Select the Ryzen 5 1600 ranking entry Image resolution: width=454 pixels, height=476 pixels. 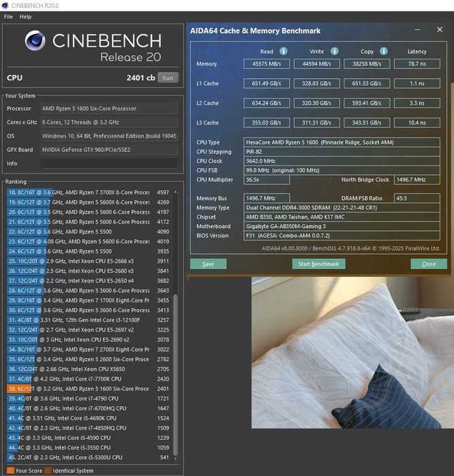tap(88, 389)
